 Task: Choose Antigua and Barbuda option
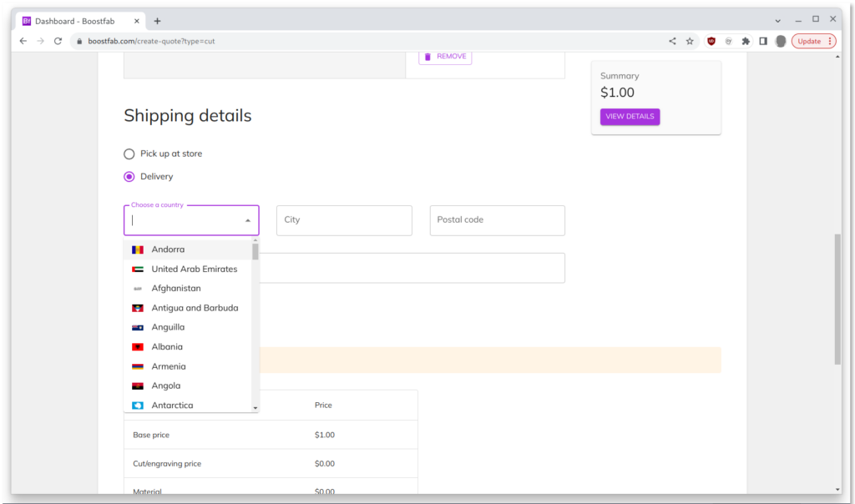pyautogui.click(x=188, y=308)
